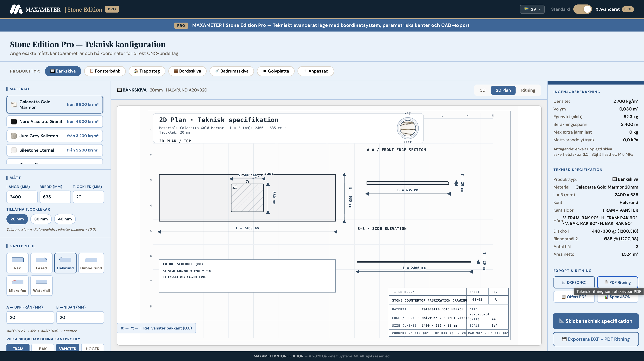644x361 pixels.
Task: Click the Tjocklek input field
Action: (x=88, y=197)
